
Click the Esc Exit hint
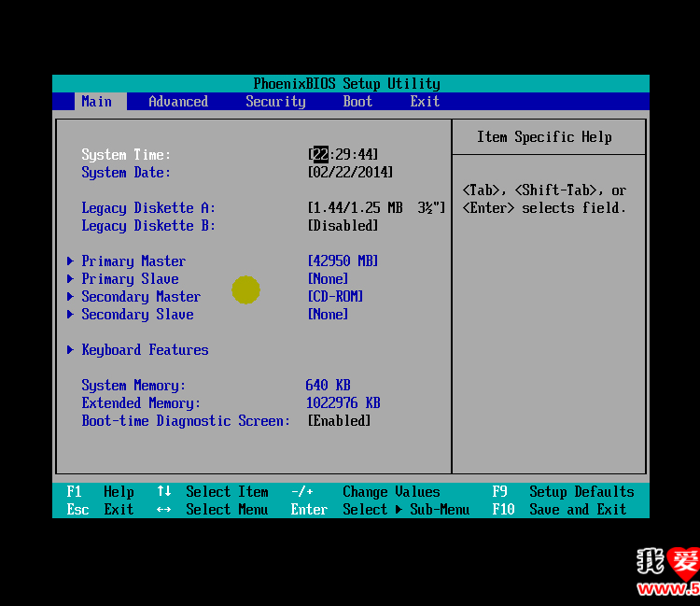tap(101, 510)
